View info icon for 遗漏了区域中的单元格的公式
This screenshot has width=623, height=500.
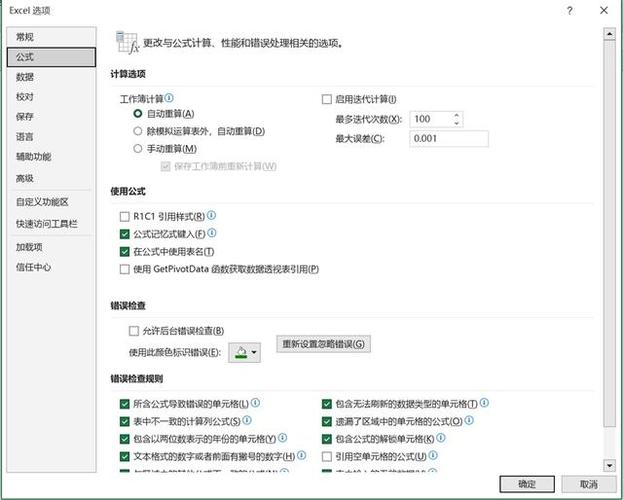[469, 421]
